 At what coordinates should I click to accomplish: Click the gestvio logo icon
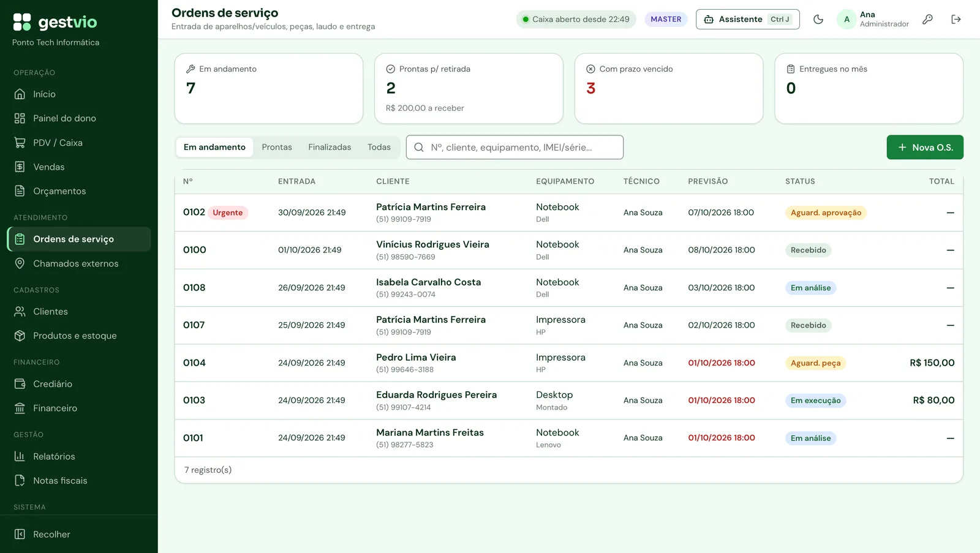tap(22, 22)
